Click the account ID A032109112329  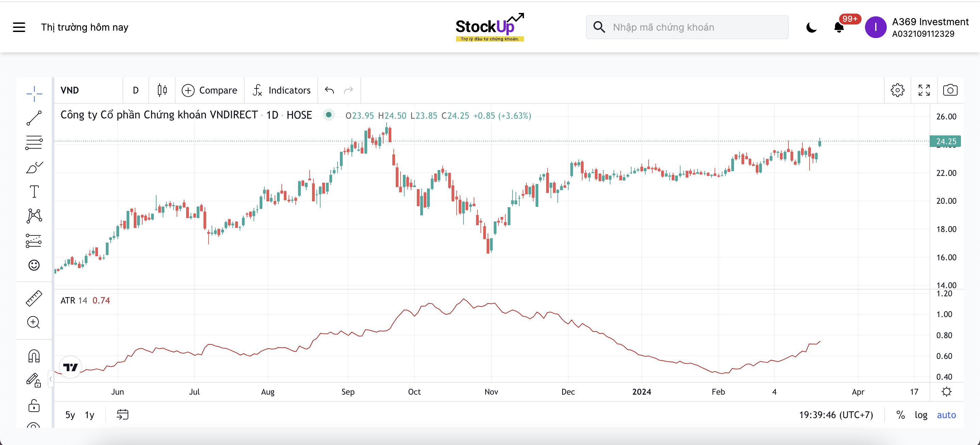coord(923,34)
